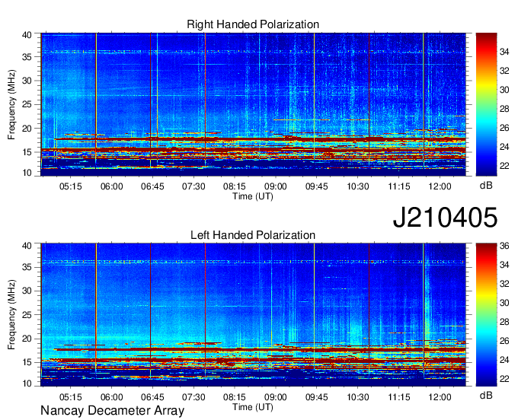Screen dimensions: 518x420
Task: Click the Right Handed plot color bar
Action: pyautogui.click(x=486, y=104)
